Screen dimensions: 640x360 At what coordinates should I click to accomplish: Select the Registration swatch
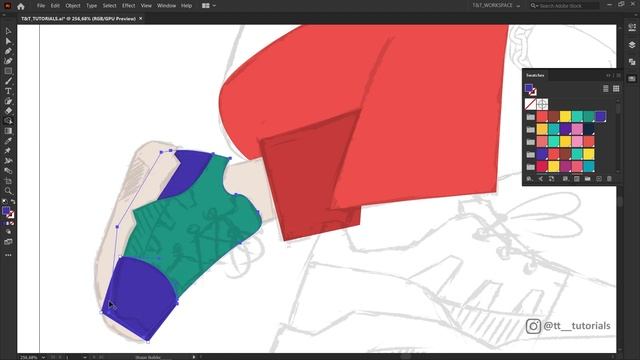click(x=542, y=104)
